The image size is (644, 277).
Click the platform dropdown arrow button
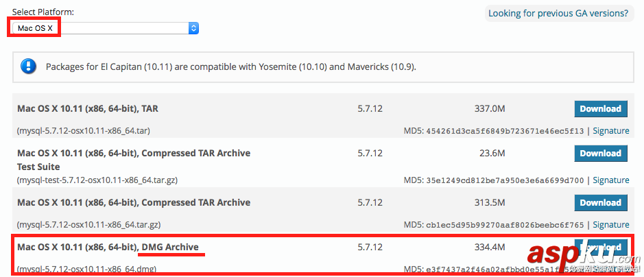(193, 28)
